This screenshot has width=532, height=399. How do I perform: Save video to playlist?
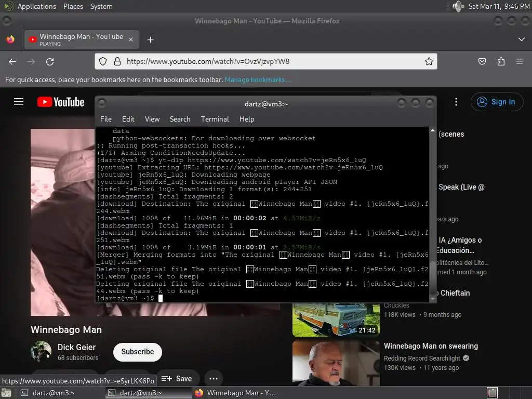pyautogui.click(x=177, y=379)
